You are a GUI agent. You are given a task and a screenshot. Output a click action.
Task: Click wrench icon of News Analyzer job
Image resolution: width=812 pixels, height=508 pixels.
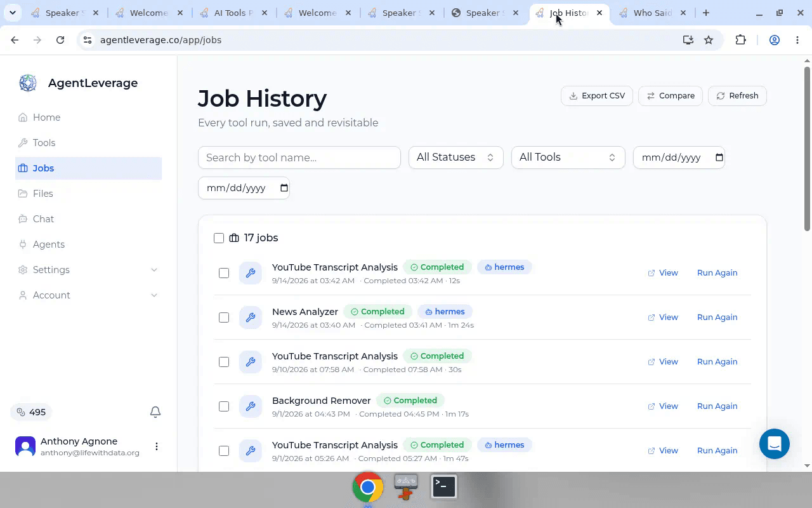pyautogui.click(x=251, y=317)
